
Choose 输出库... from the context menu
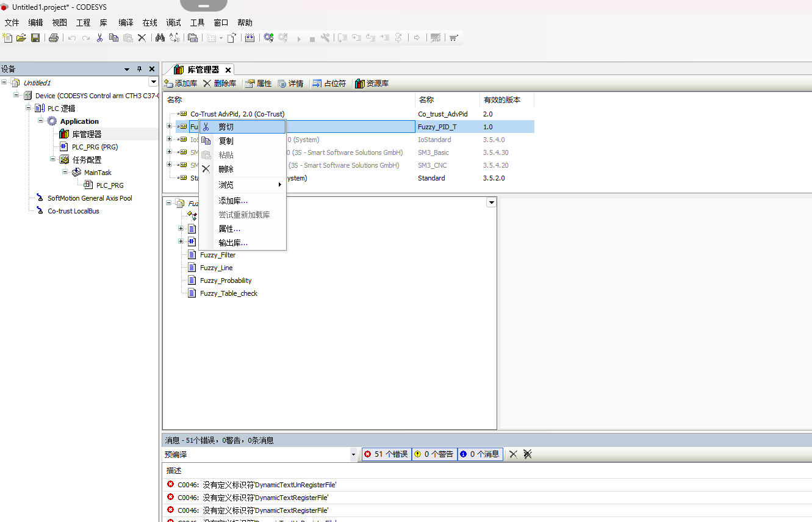tap(243, 243)
